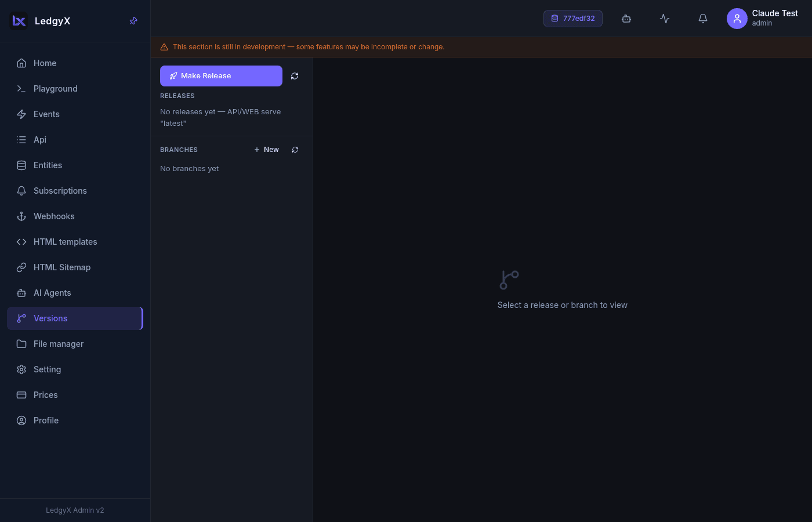This screenshot has height=522, width=812.
Task: Click the LedgyX brand name
Action: [52, 21]
